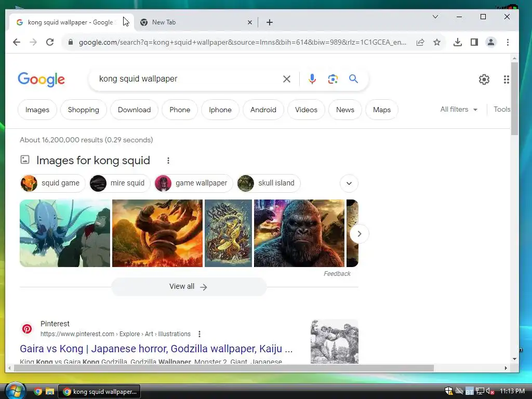Open the Google apps grid
Image resolution: width=532 pixels, height=399 pixels.
click(x=506, y=79)
